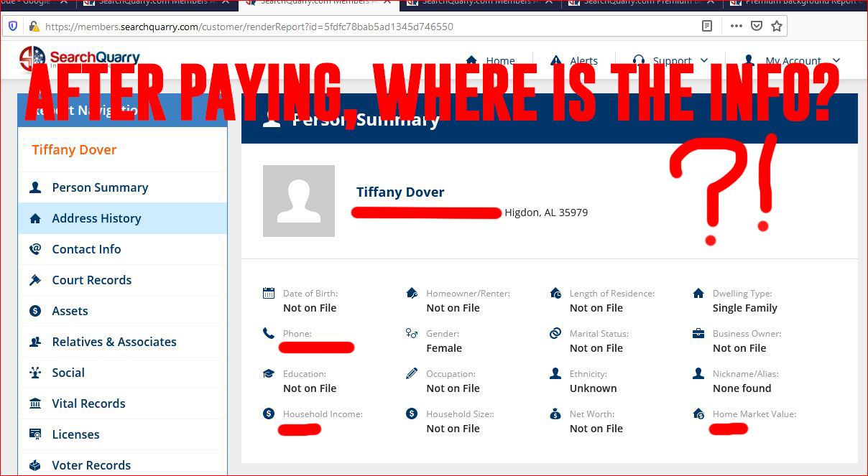Click the graduation cap icon beside Education
Screen dimensions: 868x476
point(269,373)
